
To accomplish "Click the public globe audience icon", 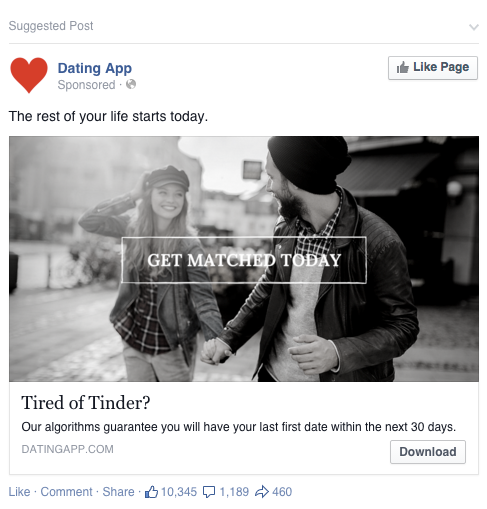I will click(131, 84).
